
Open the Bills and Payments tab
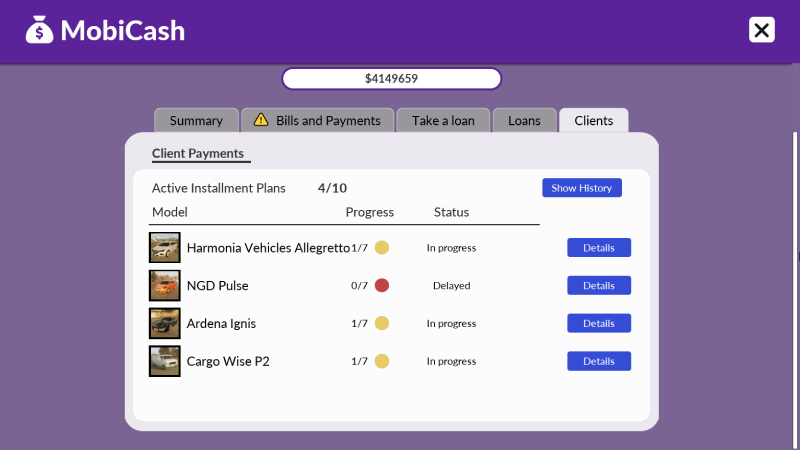(318, 120)
